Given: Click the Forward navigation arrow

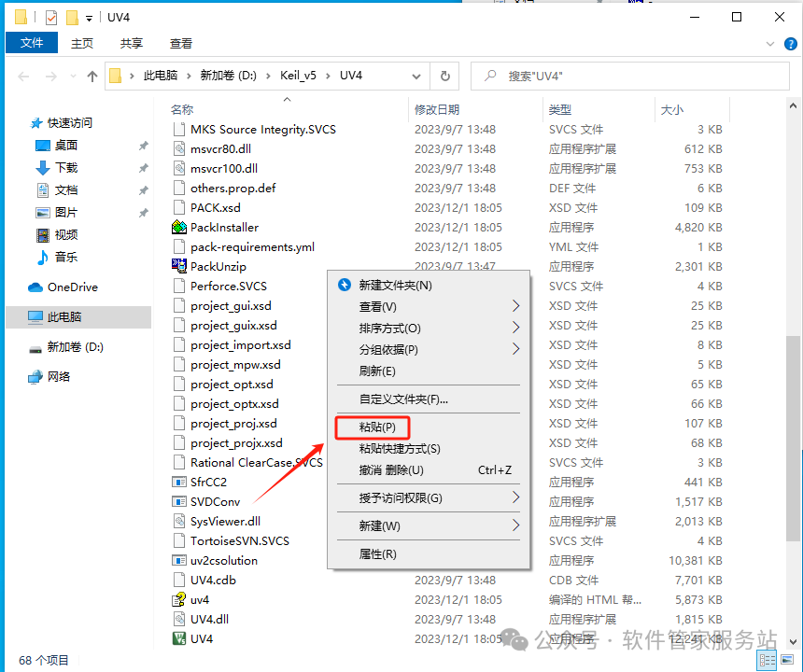Looking at the screenshot, I should pyautogui.click(x=51, y=77).
